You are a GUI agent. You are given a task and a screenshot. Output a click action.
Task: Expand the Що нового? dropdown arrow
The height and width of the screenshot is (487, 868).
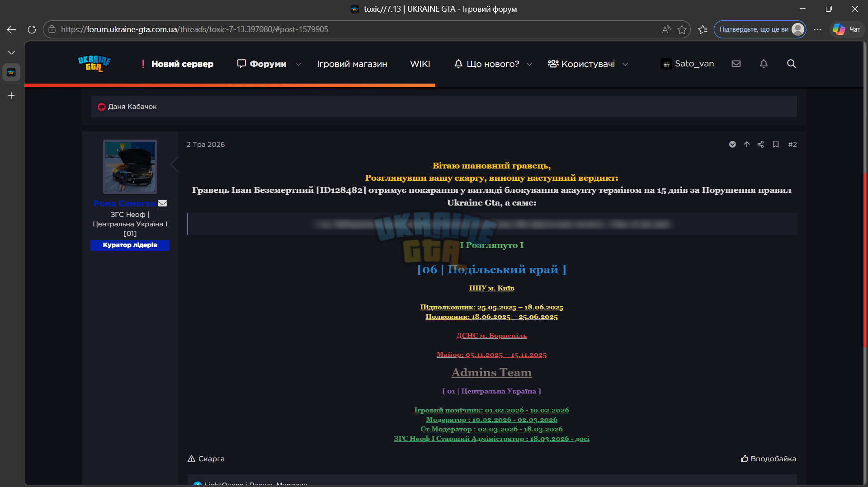(529, 64)
